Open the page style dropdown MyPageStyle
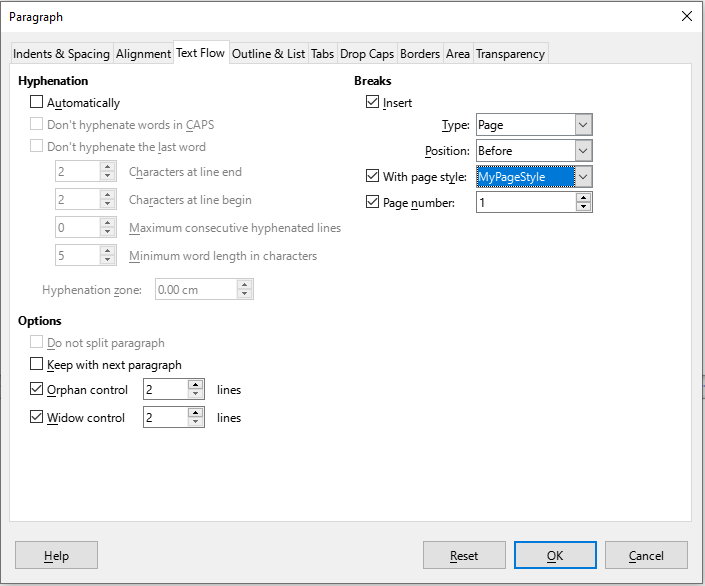Viewport: 705px width, 586px height. pos(584,177)
